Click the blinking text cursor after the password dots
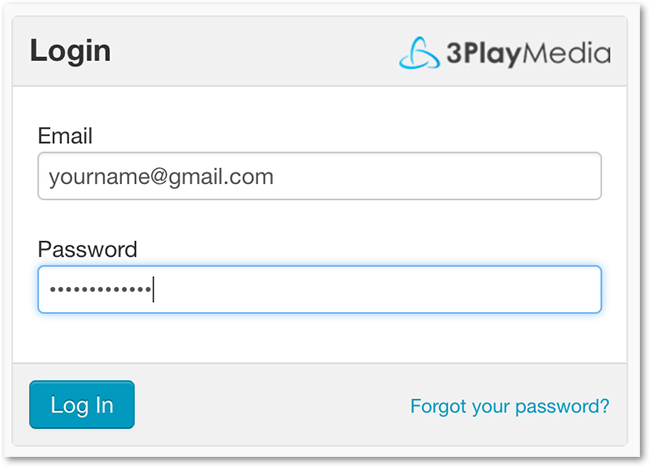Viewport: 650px width, 467px height. click(153, 289)
